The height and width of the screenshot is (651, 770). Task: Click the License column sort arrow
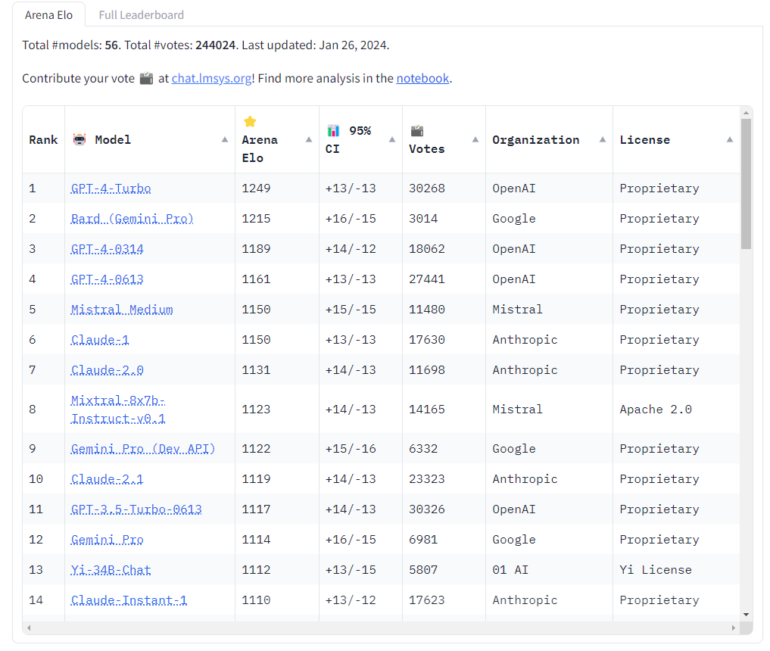(729, 140)
